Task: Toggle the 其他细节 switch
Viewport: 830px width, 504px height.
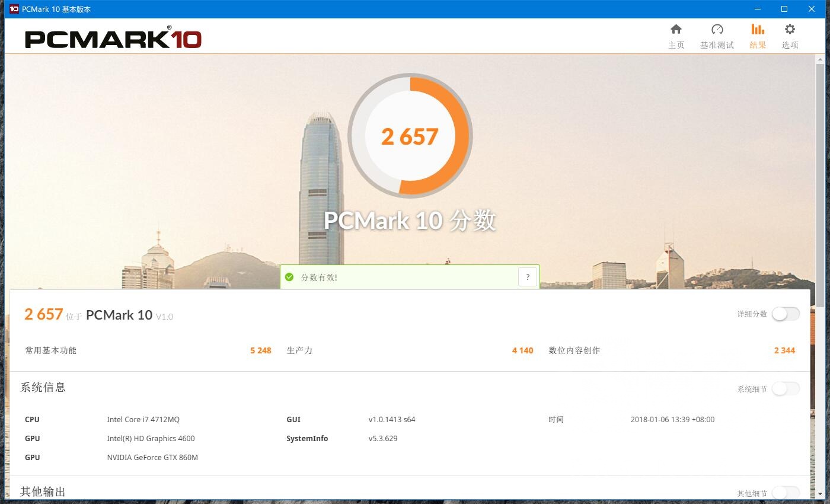Action: click(786, 493)
